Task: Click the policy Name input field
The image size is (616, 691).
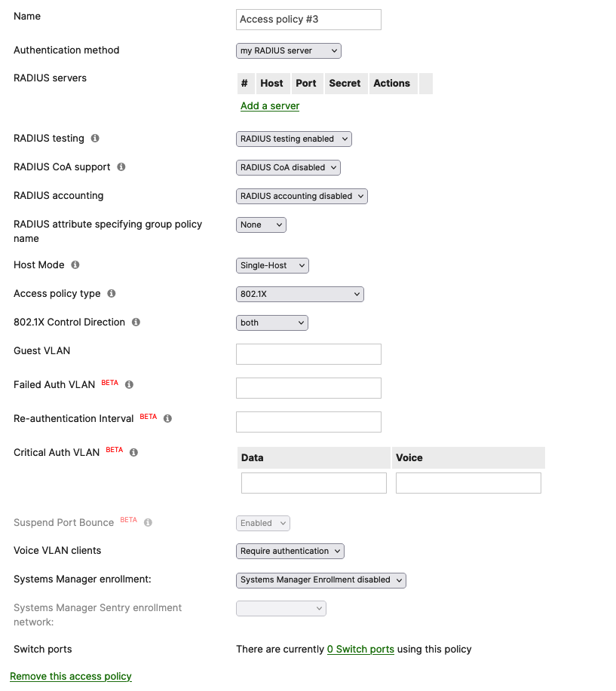Action: click(x=308, y=20)
